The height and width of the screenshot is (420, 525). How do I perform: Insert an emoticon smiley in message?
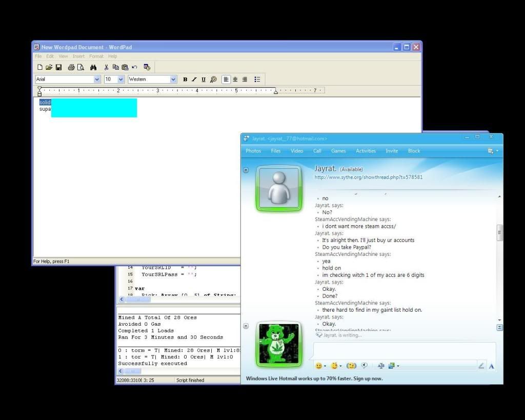[x=319, y=366]
